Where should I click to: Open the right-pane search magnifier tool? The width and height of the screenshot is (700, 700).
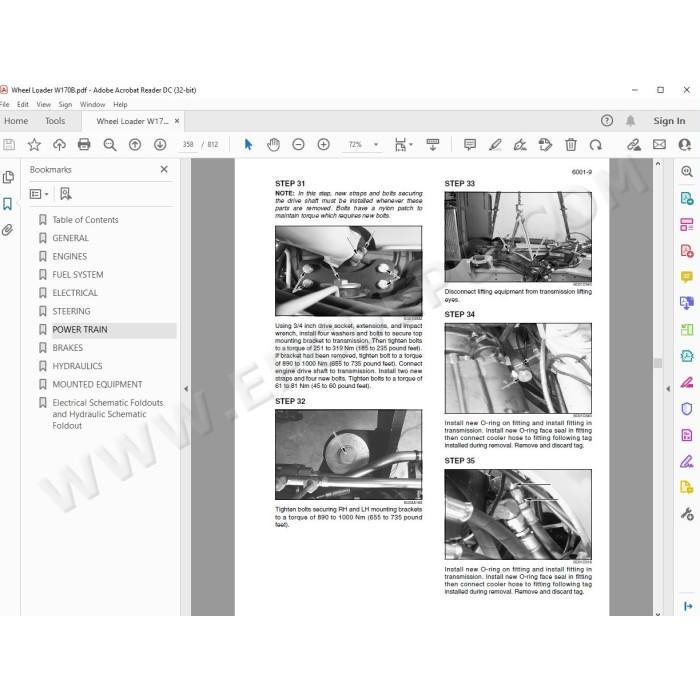click(687, 171)
